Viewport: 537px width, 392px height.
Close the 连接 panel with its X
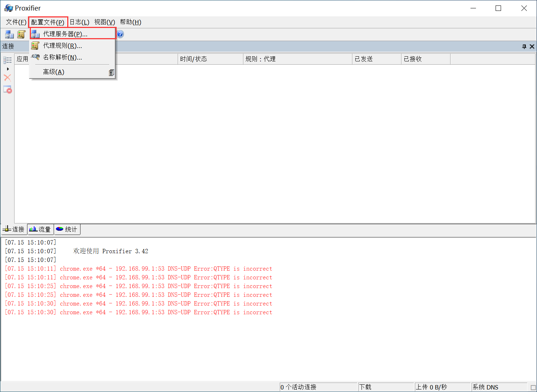tap(532, 47)
